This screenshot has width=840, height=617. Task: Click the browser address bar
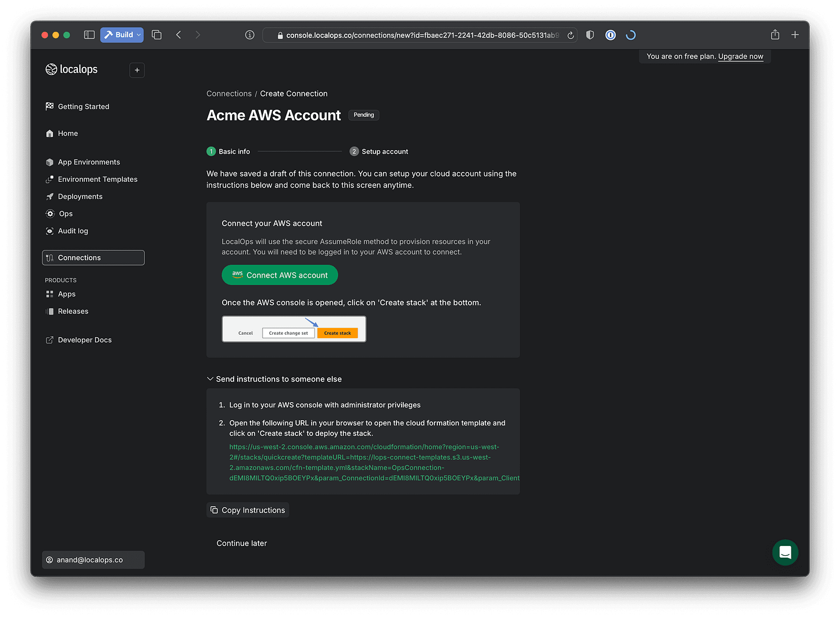pyautogui.click(x=419, y=35)
